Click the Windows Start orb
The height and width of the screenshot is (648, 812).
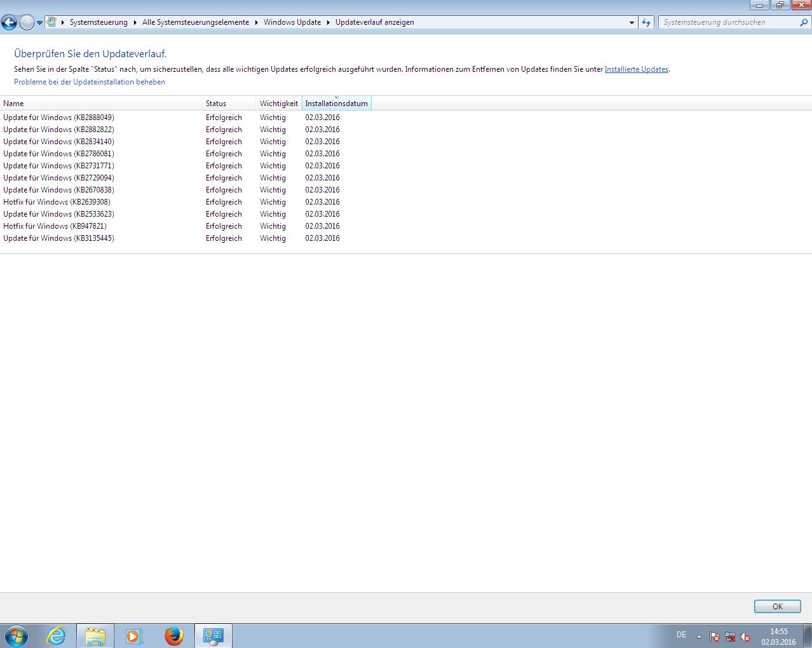(x=17, y=635)
